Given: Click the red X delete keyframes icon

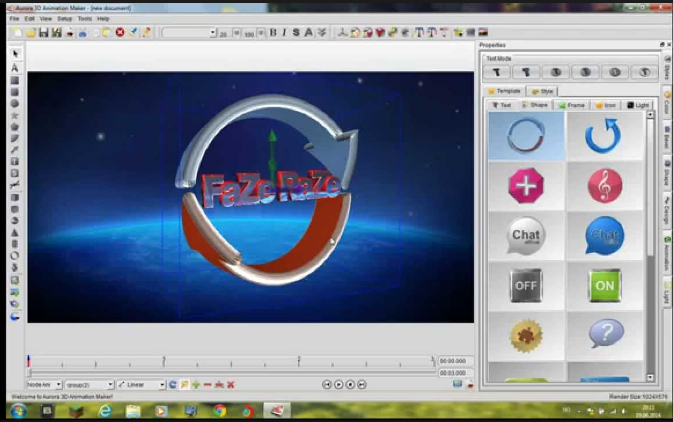Looking at the screenshot, I should point(231,385).
